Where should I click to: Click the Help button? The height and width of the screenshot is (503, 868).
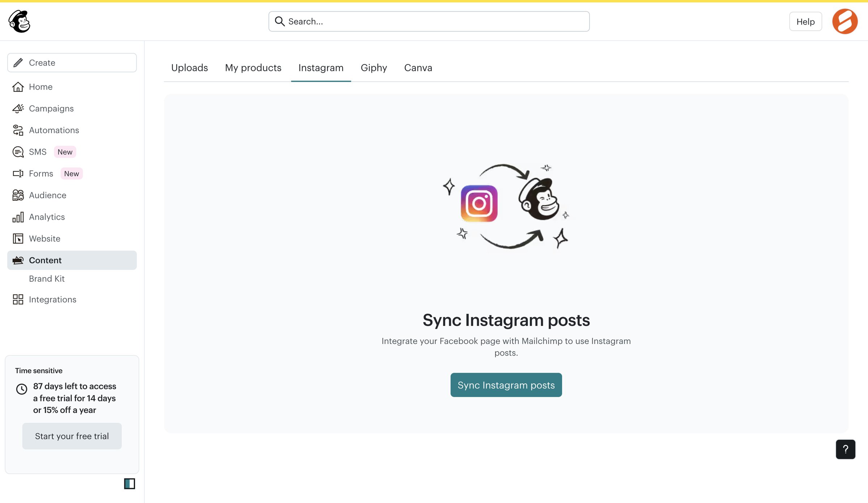pos(805,22)
